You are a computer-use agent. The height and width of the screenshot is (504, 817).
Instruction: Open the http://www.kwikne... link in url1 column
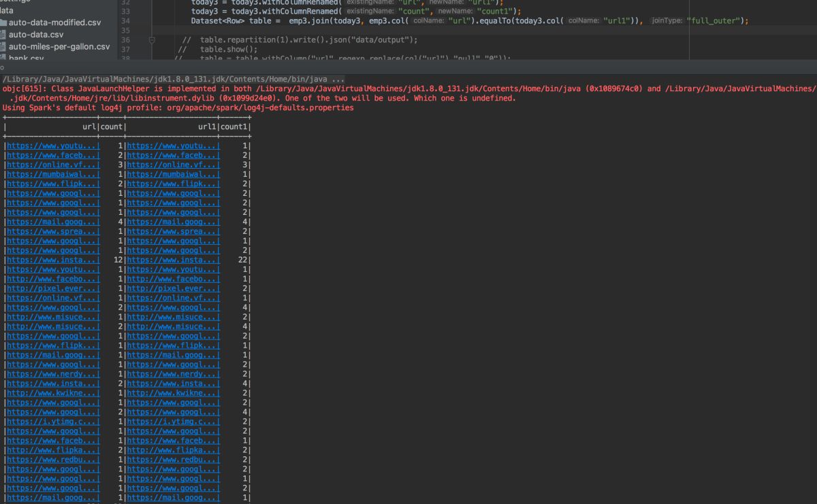[x=173, y=393]
